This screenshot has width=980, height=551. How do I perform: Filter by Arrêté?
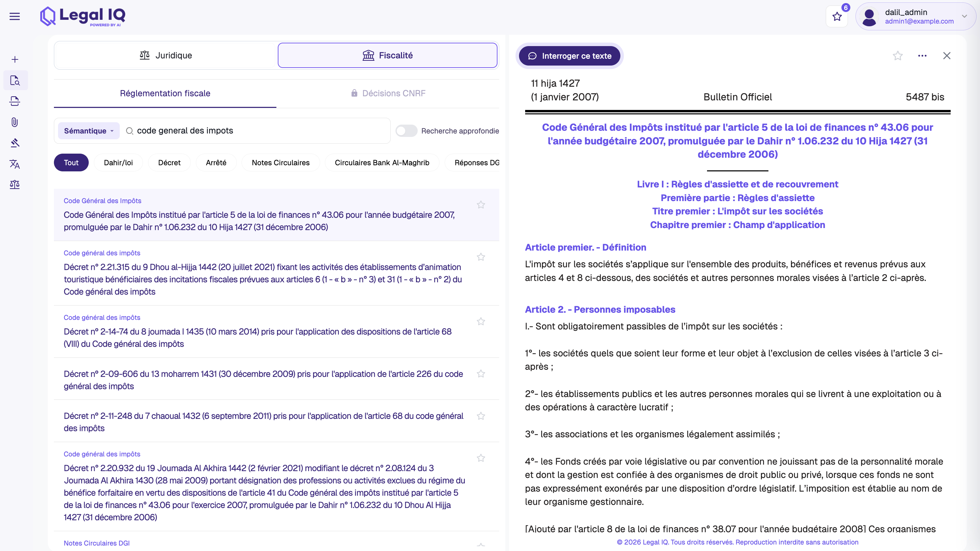coord(216,163)
